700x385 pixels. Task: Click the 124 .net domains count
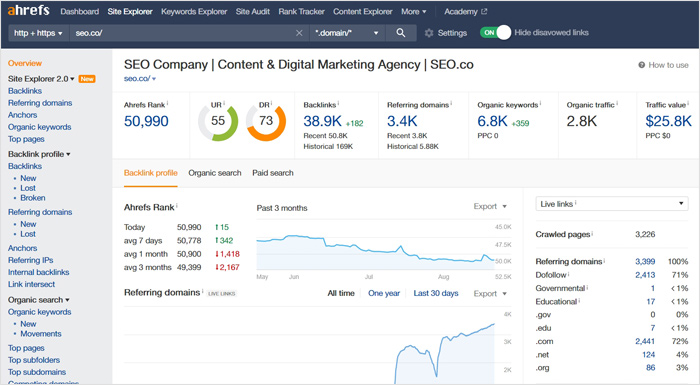click(x=649, y=355)
